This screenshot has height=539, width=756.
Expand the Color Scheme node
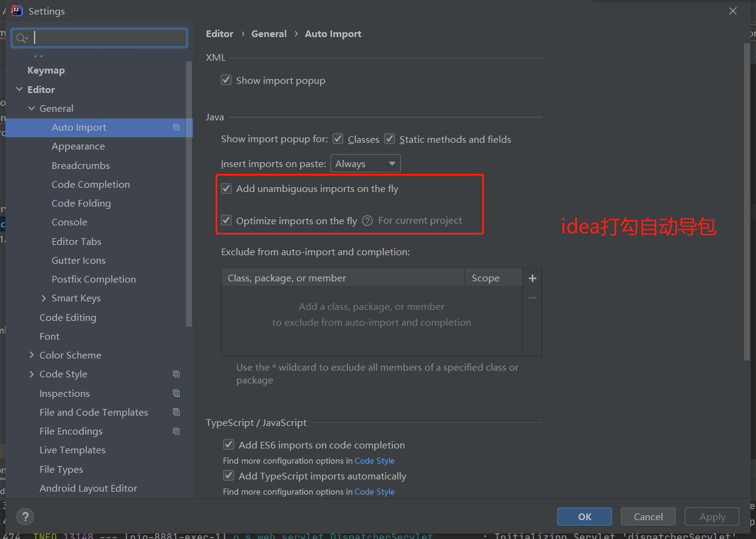click(32, 355)
